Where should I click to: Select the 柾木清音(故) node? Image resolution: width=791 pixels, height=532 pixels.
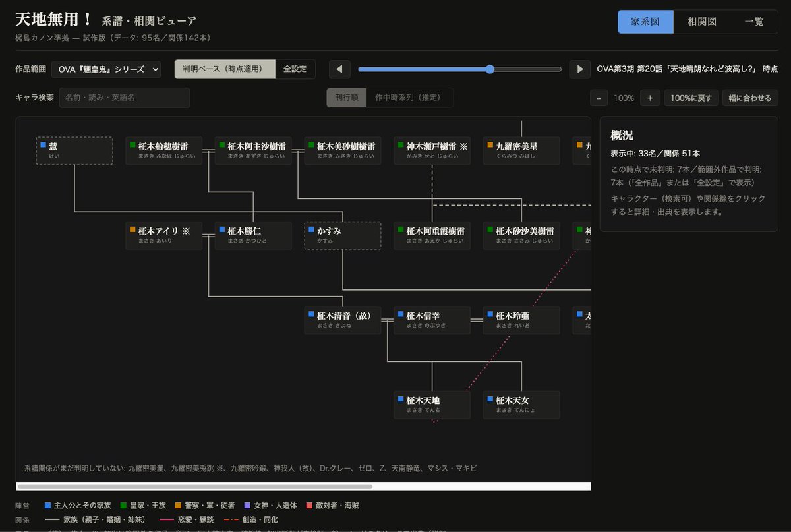tap(343, 320)
